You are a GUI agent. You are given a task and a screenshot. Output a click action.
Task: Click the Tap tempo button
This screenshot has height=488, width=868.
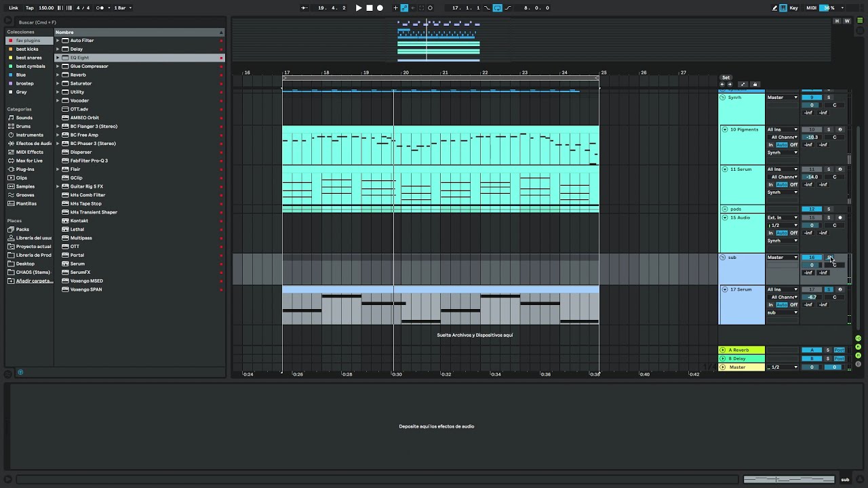[30, 8]
